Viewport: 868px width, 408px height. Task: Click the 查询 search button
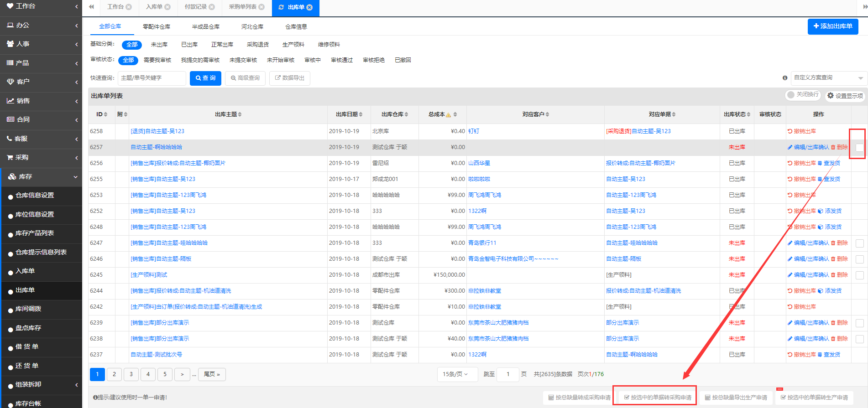coord(205,78)
